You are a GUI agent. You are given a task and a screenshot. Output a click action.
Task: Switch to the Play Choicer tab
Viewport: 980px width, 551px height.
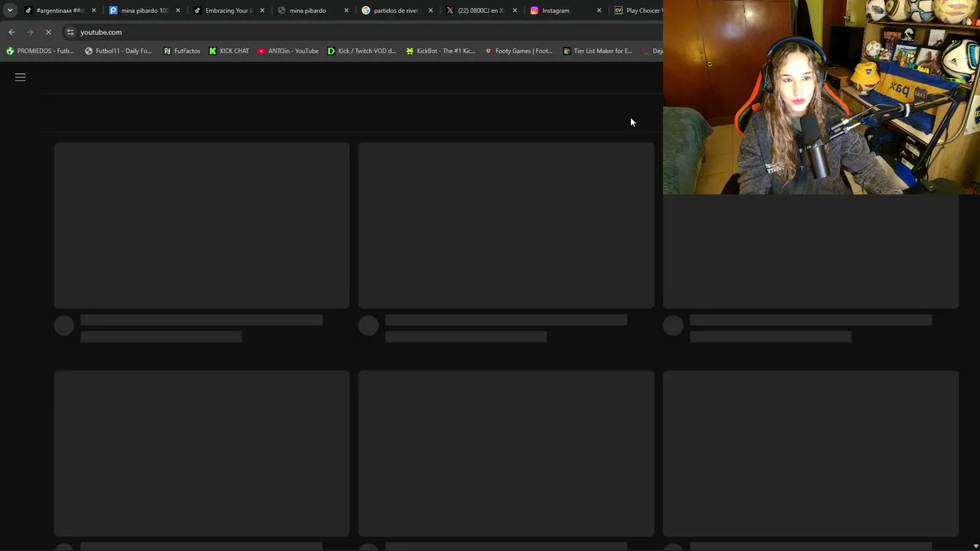point(637,11)
